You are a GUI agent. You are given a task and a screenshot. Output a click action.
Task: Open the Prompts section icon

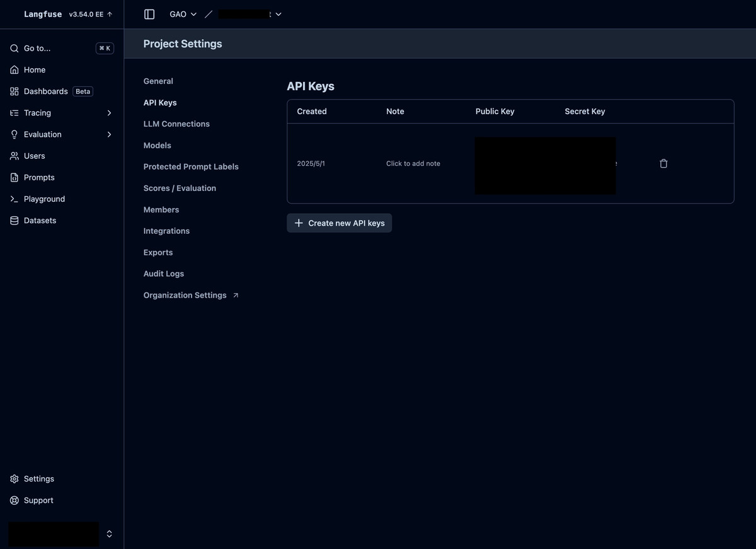[13, 177]
